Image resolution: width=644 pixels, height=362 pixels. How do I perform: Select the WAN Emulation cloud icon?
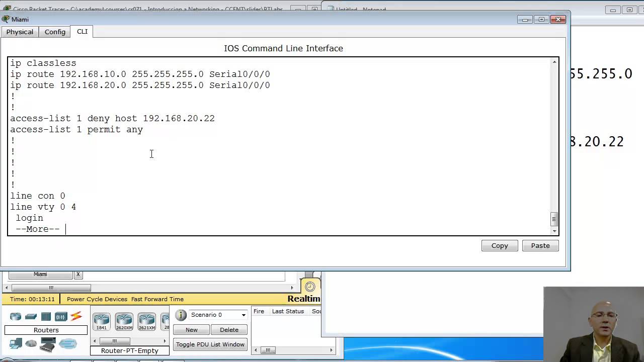click(31, 343)
